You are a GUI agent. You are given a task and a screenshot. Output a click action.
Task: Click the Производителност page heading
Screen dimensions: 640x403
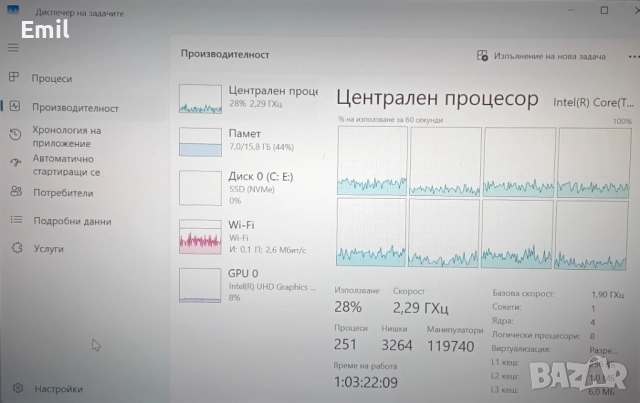coord(225,54)
